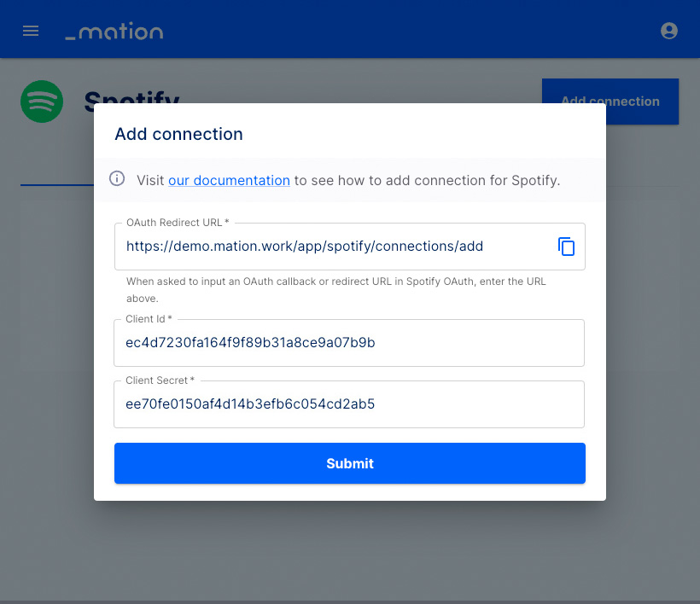Viewport: 700px width, 604px height.
Task: Open the "our documentation" link
Action: 229,180
